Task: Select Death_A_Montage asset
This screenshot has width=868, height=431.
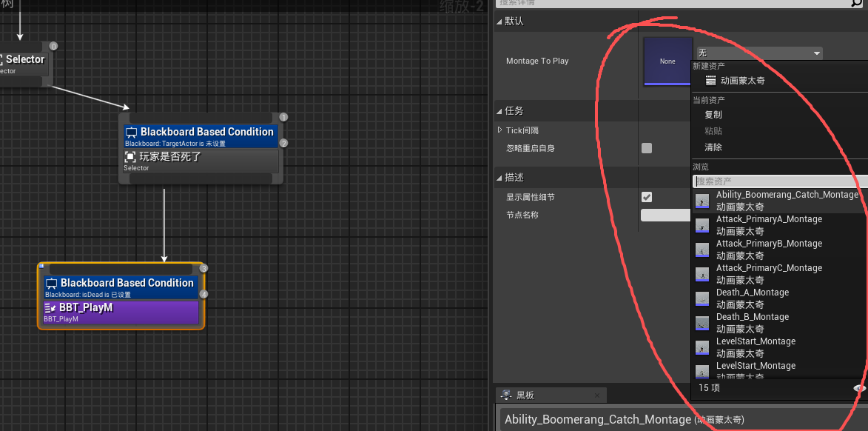Action: 780,298
